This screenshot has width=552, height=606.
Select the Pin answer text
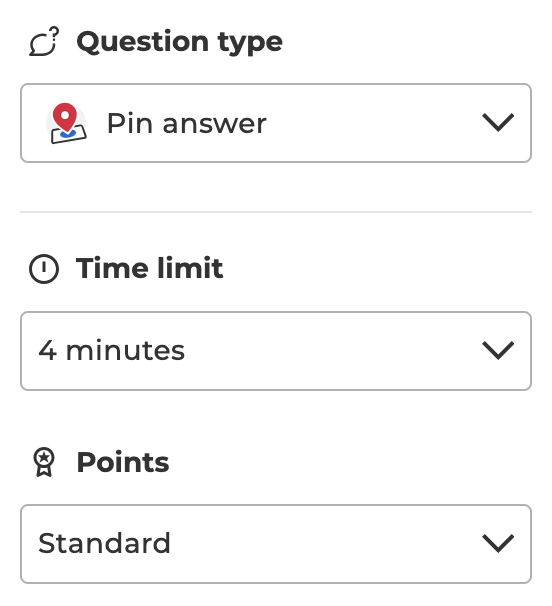pyautogui.click(x=187, y=124)
